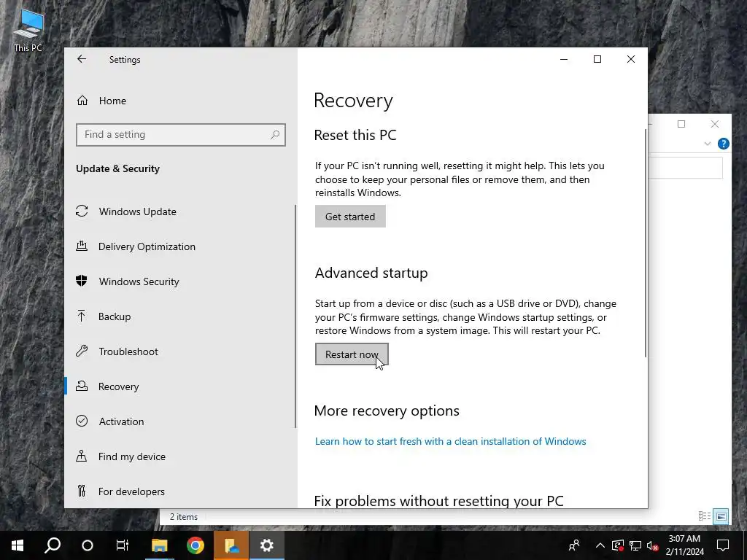Click the Windows Update refresh icon
747x560 pixels.
(82, 211)
